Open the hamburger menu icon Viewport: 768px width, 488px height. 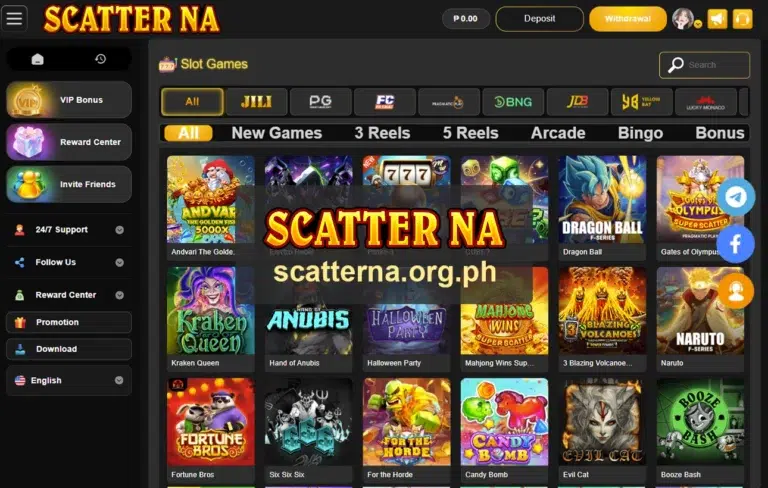point(14,19)
